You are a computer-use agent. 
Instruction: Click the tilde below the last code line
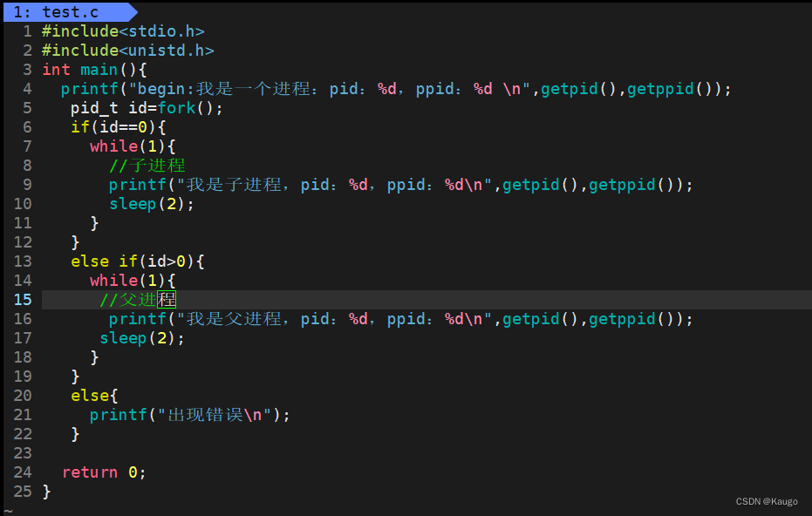coord(7,510)
